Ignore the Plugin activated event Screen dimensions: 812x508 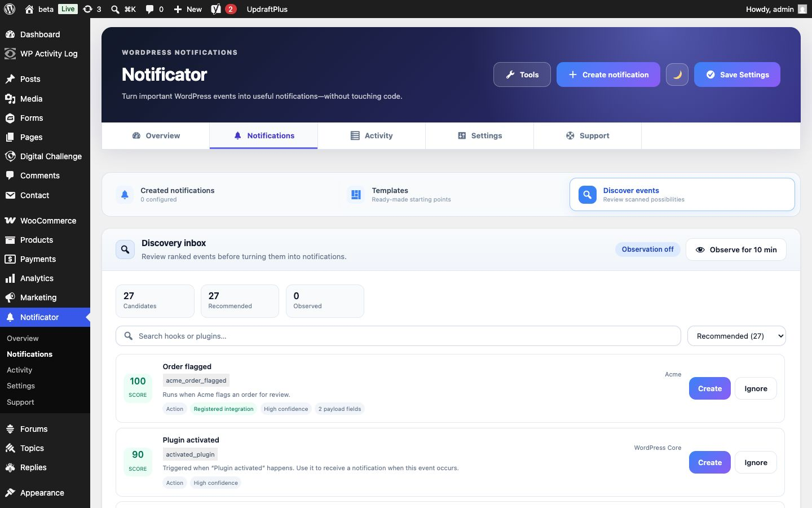[x=756, y=462]
